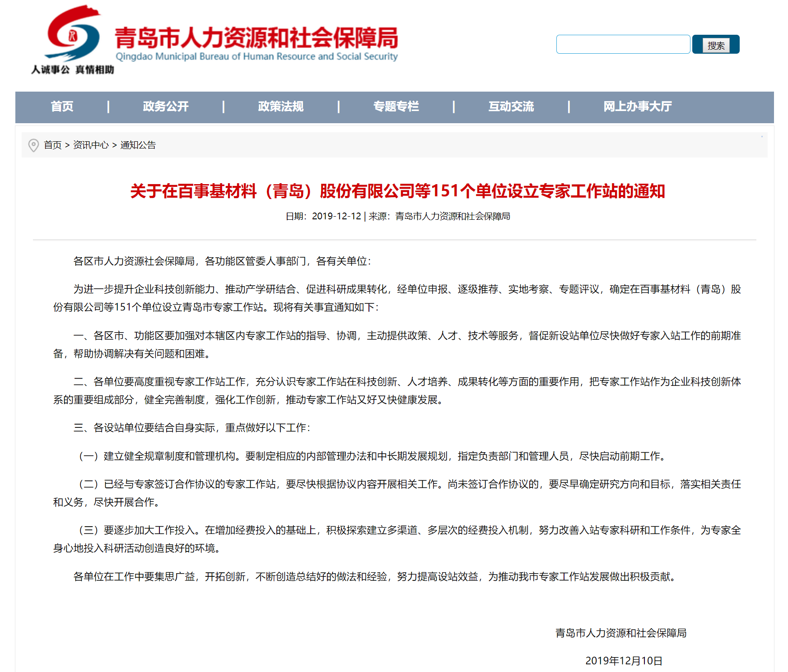This screenshot has width=788, height=672.
Task: Open the 网上办事大厅 navigation menu item
Action: (638, 107)
